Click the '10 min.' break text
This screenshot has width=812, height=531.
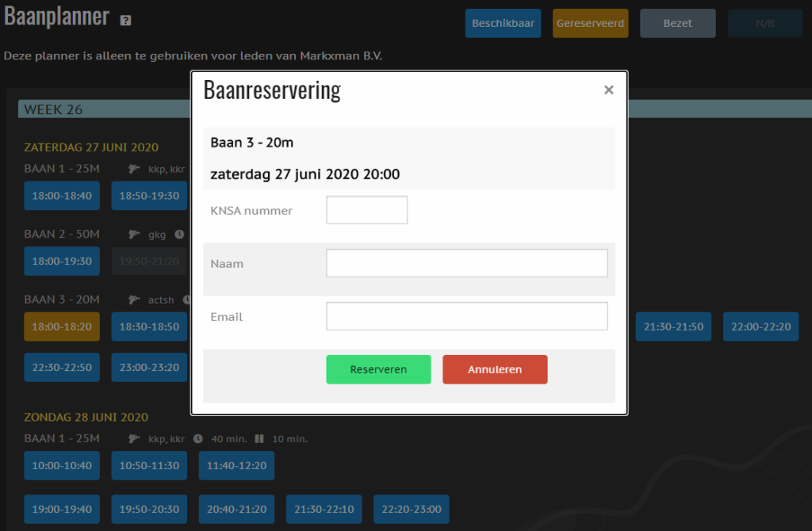[x=290, y=439]
